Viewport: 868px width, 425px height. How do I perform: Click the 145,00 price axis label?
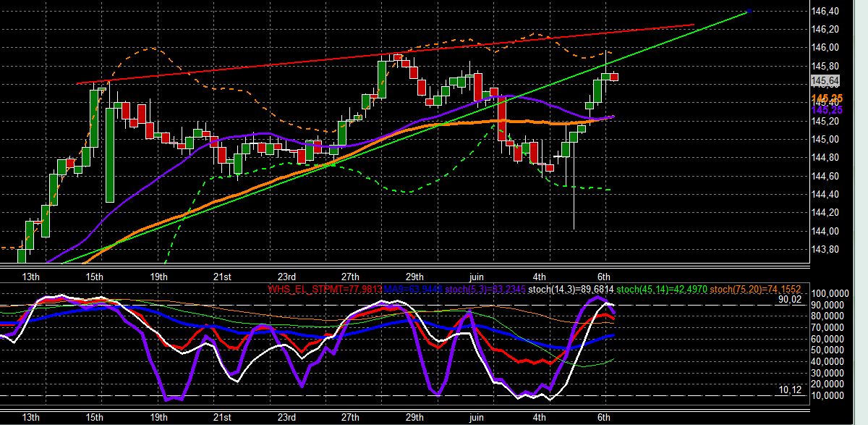[x=825, y=140]
